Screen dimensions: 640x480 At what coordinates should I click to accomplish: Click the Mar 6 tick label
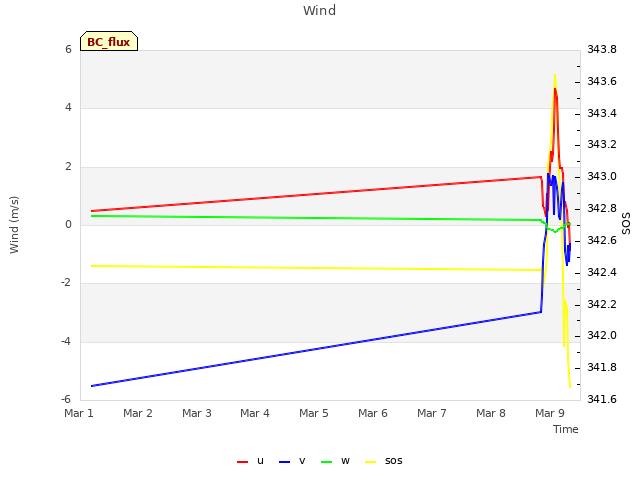pyautogui.click(x=373, y=413)
